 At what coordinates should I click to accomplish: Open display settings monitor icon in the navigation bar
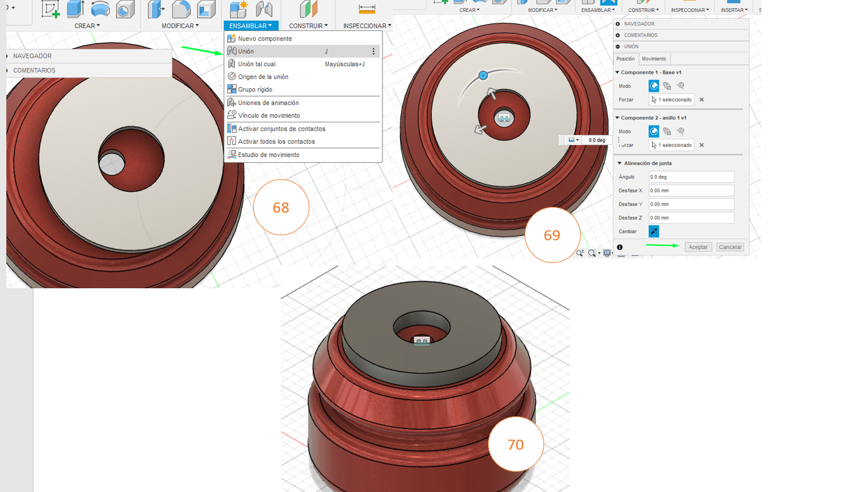[x=607, y=253]
